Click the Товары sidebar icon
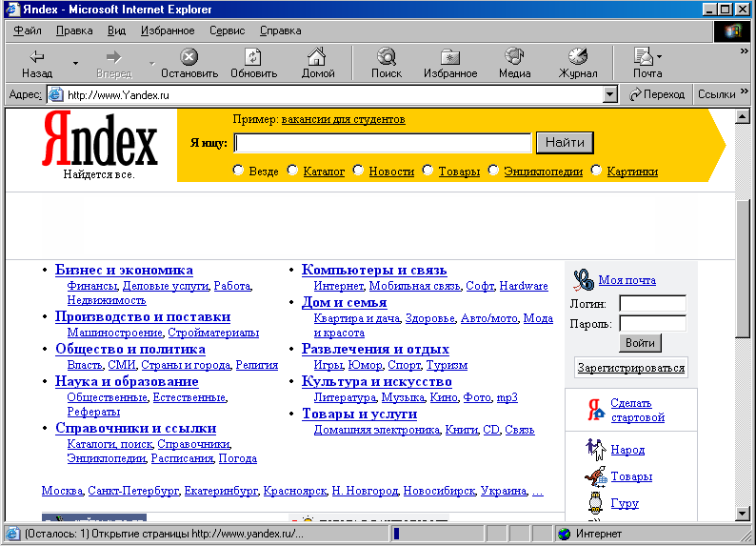This screenshot has height=546, width=756. click(x=596, y=476)
